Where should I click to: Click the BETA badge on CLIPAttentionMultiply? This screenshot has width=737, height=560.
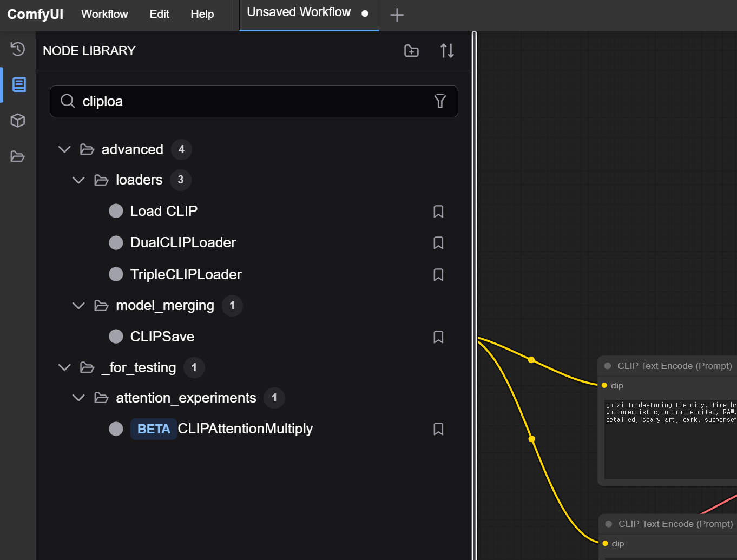(x=154, y=429)
